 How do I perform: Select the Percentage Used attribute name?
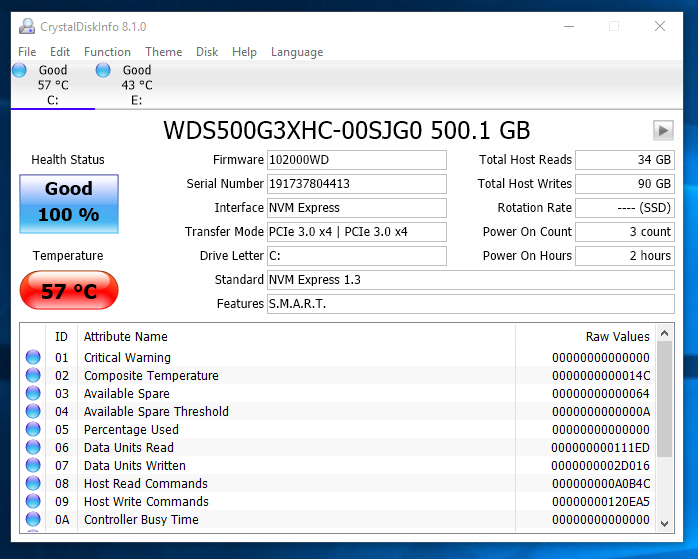pos(131,429)
